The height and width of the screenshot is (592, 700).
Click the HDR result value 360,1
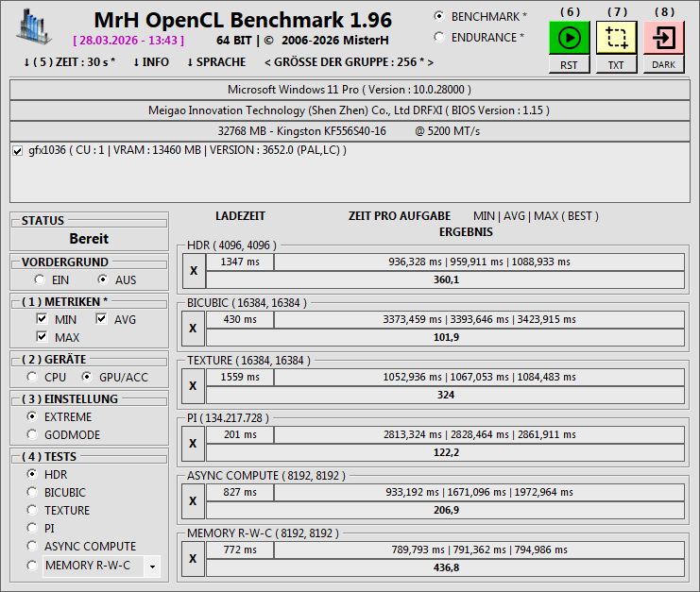click(446, 279)
